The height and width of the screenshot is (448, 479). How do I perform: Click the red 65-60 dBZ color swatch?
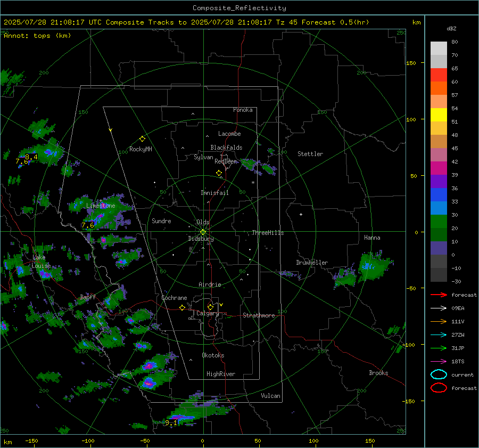point(439,75)
